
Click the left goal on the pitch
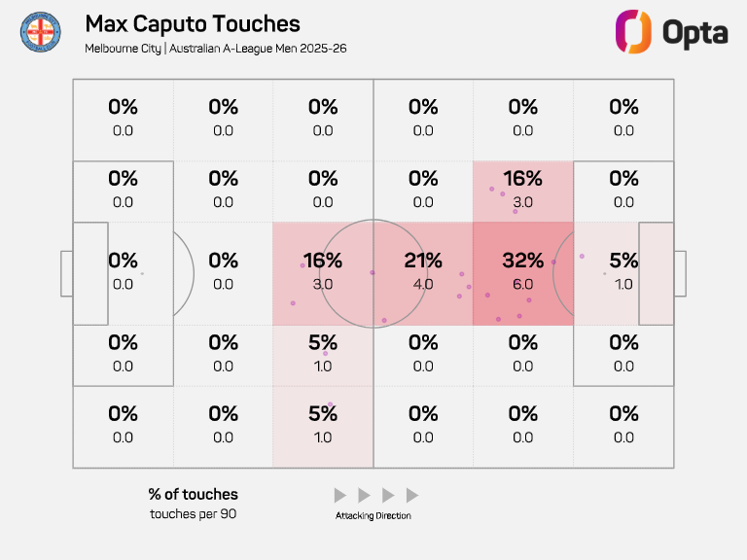click(x=66, y=273)
